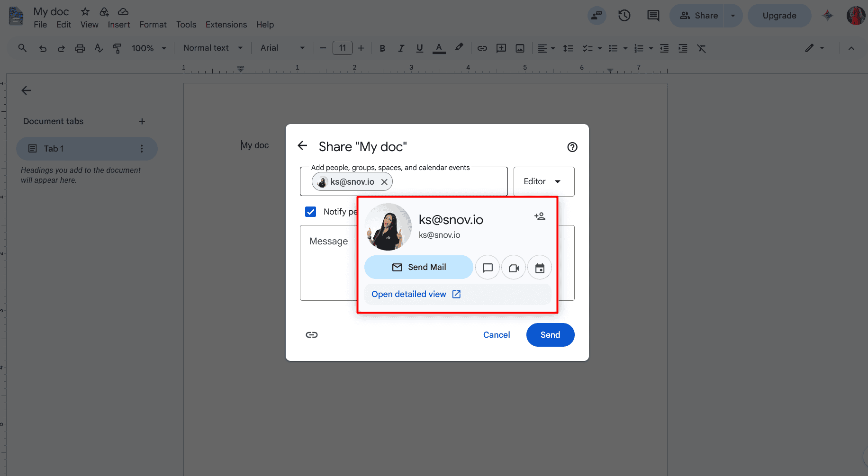Open line and paragraph spacing
The image size is (868, 476).
(568, 48)
